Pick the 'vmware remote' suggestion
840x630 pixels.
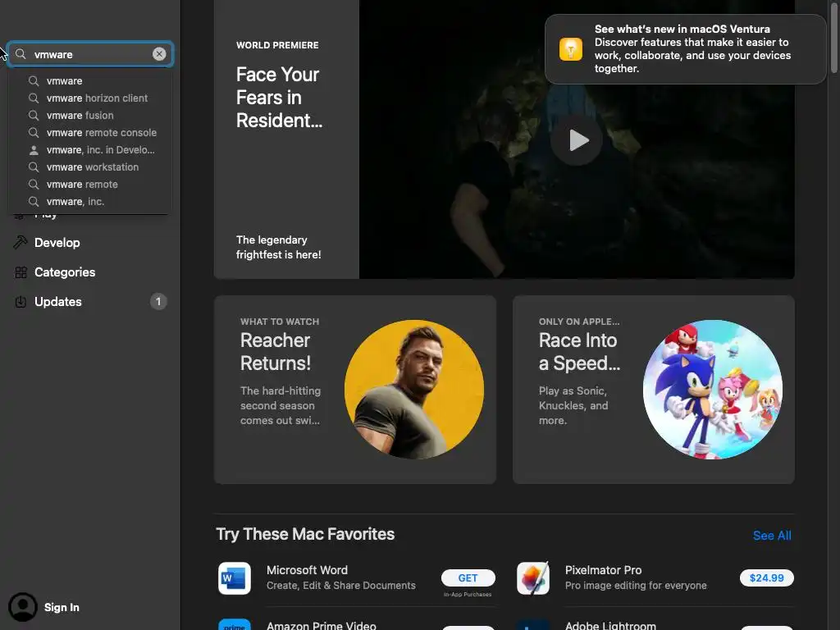click(x=82, y=185)
